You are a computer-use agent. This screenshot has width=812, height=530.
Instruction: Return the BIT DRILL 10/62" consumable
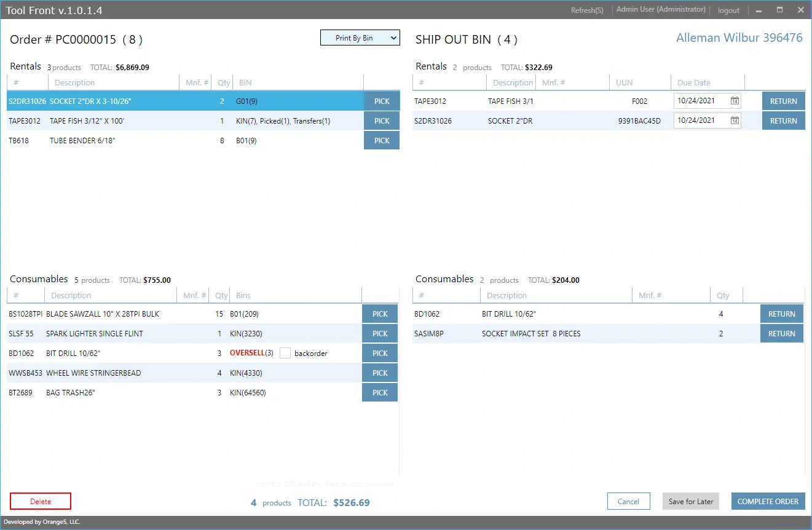pos(781,314)
